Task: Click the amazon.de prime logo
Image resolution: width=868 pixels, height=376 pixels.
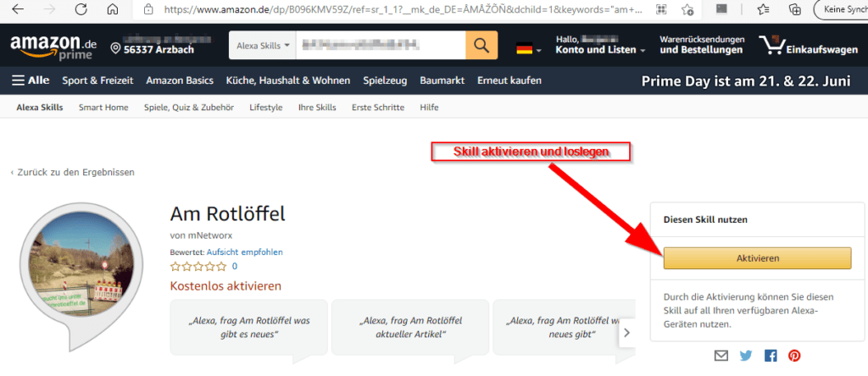Action: (53, 47)
